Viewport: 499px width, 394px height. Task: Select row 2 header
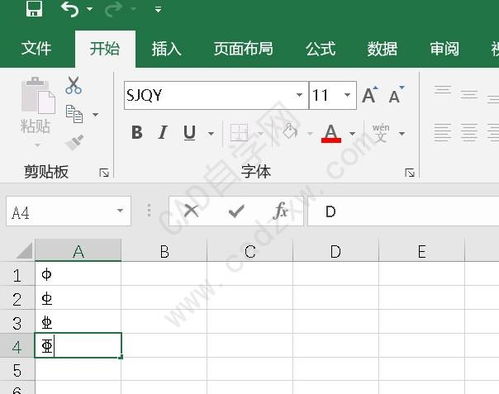[17, 298]
